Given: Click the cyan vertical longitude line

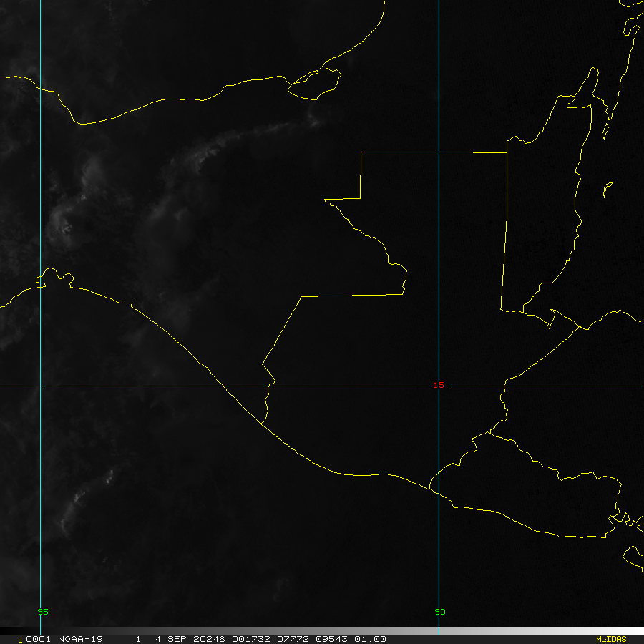Looking at the screenshot, I should 41,179.
